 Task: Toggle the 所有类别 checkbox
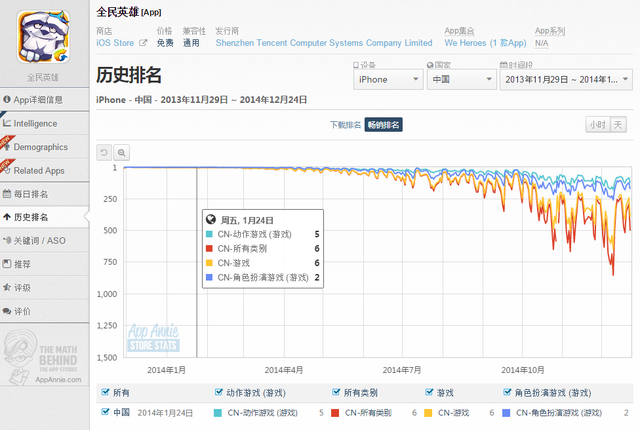336,392
